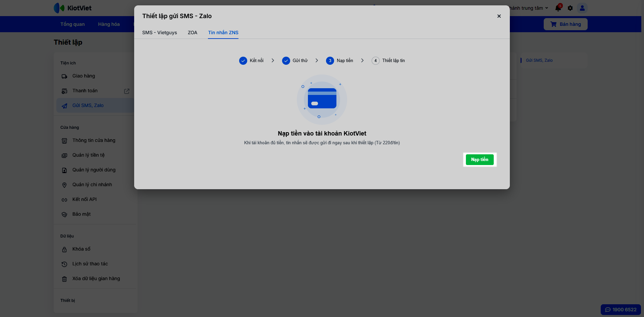Click the Khi tài khoản đủ tiền description text
644x317 pixels.
click(322, 143)
